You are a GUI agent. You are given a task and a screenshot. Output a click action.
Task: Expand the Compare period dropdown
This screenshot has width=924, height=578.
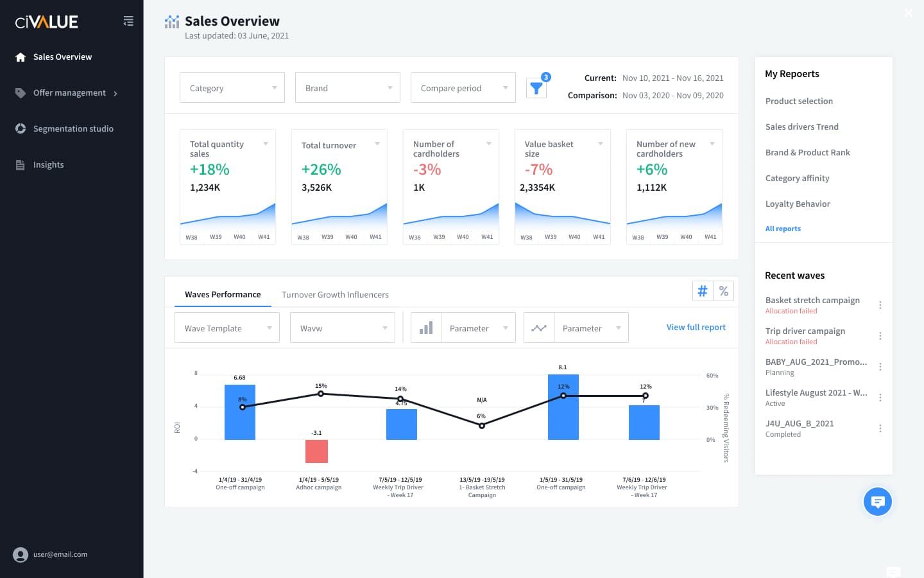click(x=463, y=88)
